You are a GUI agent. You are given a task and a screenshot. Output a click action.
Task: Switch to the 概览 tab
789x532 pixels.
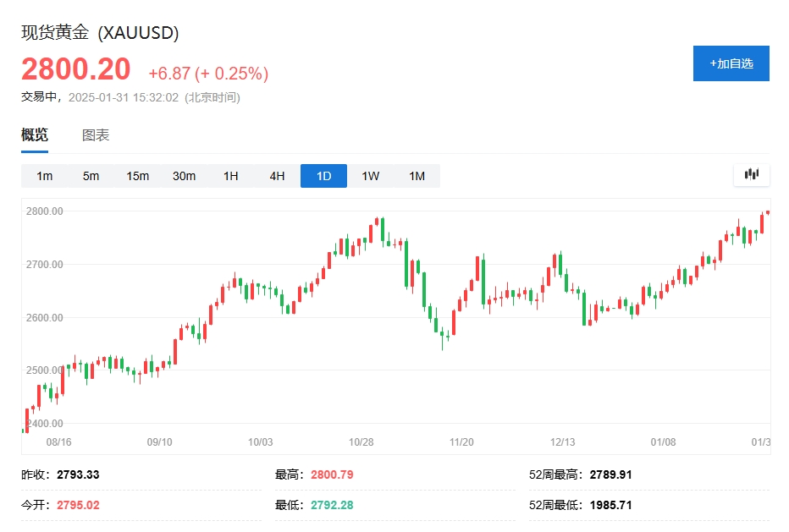(35, 134)
